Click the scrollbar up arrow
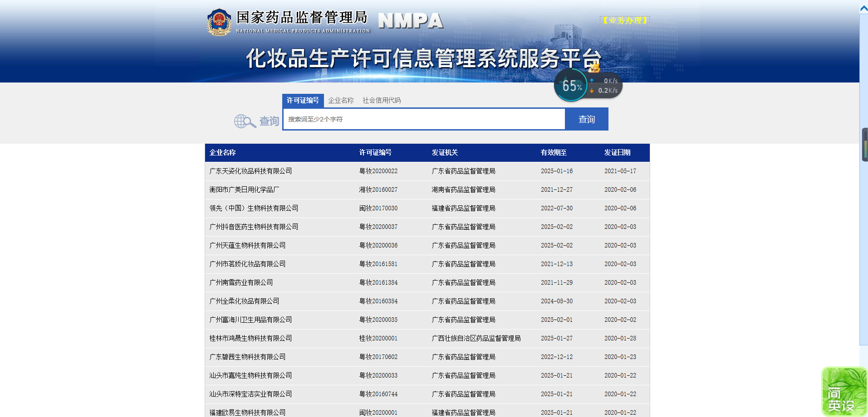This screenshot has width=868, height=417. [863, 7]
